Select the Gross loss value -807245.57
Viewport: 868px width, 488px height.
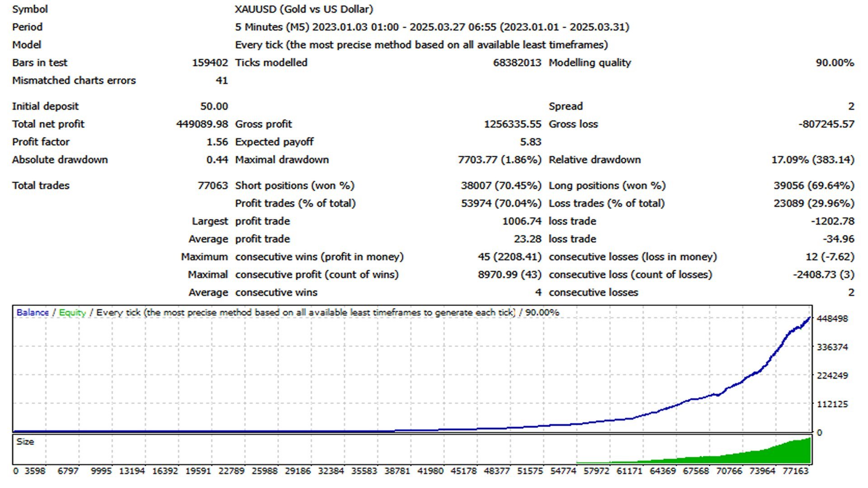(x=826, y=124)
